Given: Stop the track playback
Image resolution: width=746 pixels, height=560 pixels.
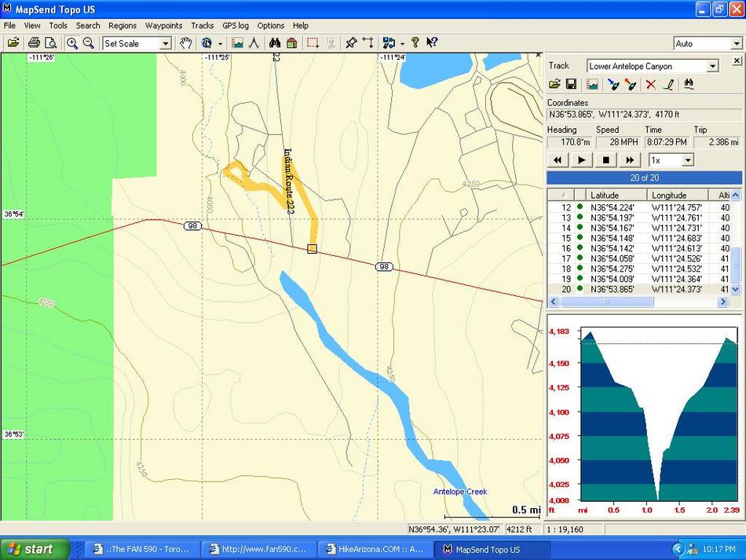Looking at the screenshot, I should pos(605,160).
